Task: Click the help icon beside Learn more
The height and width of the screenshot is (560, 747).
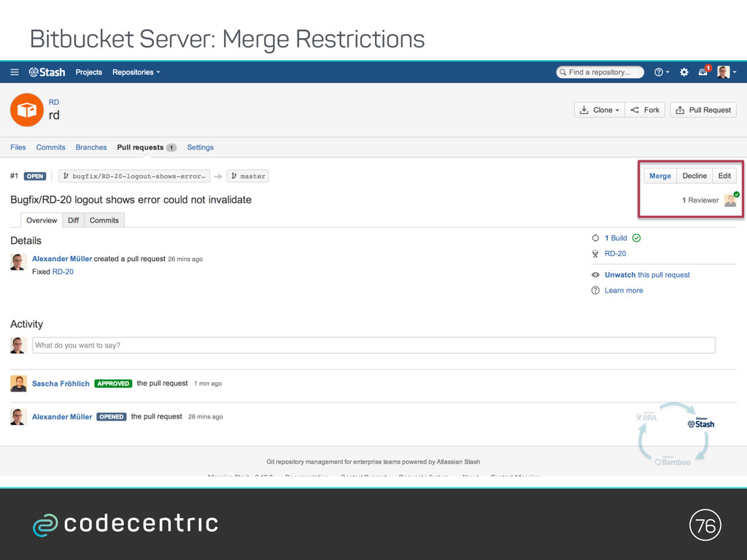Action: click(x=595, y=290)
